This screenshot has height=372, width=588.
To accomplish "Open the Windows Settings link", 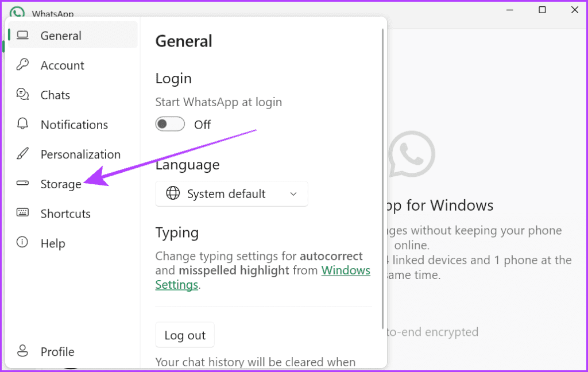I will pos(346,270).
